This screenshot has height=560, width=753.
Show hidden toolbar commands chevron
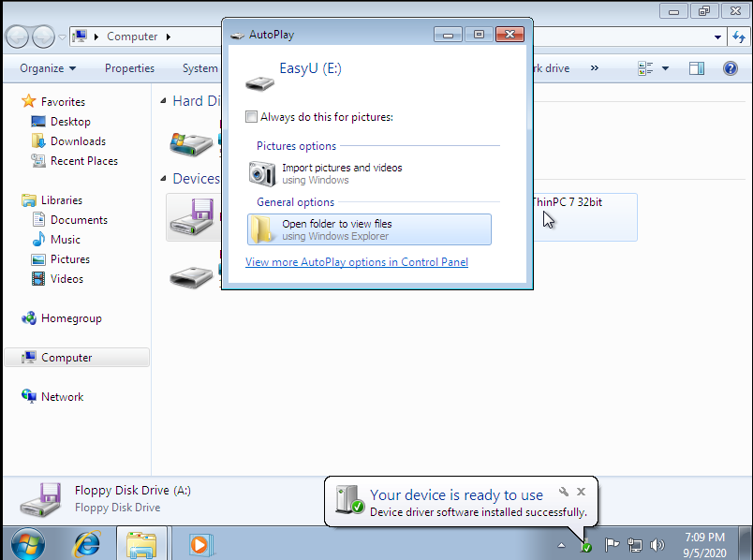595,68
